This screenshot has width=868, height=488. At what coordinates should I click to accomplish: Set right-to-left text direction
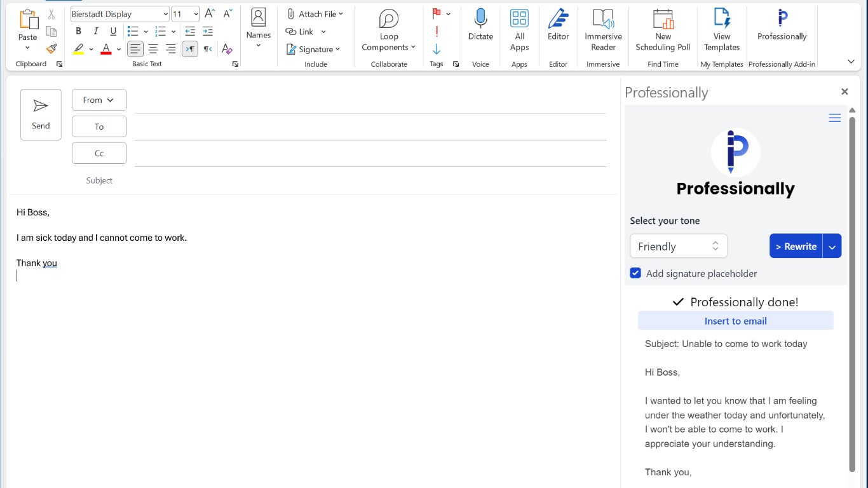coord(208,49)
